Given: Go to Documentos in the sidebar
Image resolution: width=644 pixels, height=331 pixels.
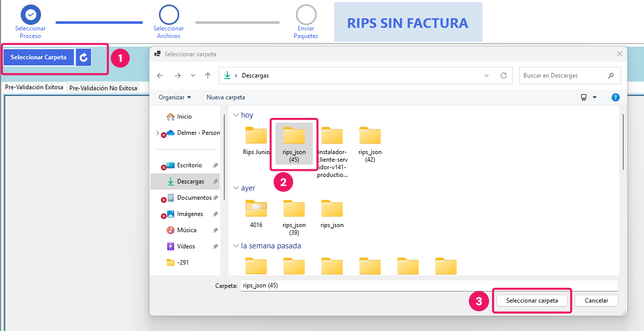Looking at the screenshot, I should coord(194,198).
